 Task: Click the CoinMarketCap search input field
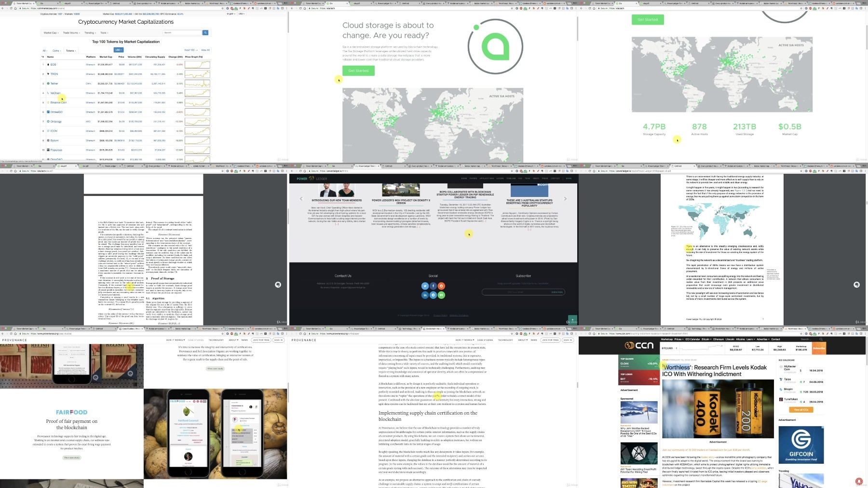point(182,33)
